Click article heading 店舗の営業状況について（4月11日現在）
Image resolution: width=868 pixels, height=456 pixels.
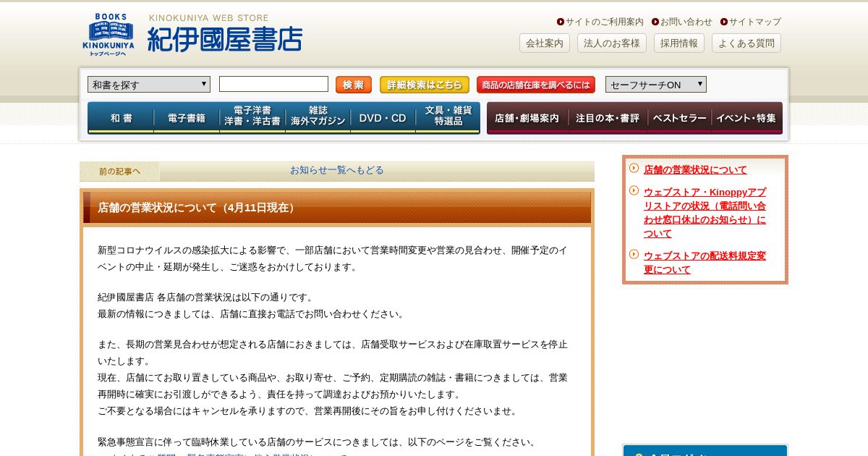[197, 208]
